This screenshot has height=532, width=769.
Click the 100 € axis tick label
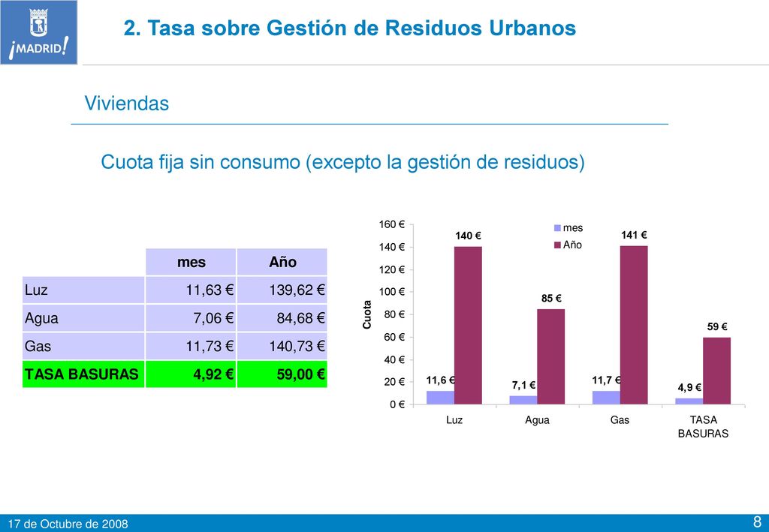pos(392,292)
